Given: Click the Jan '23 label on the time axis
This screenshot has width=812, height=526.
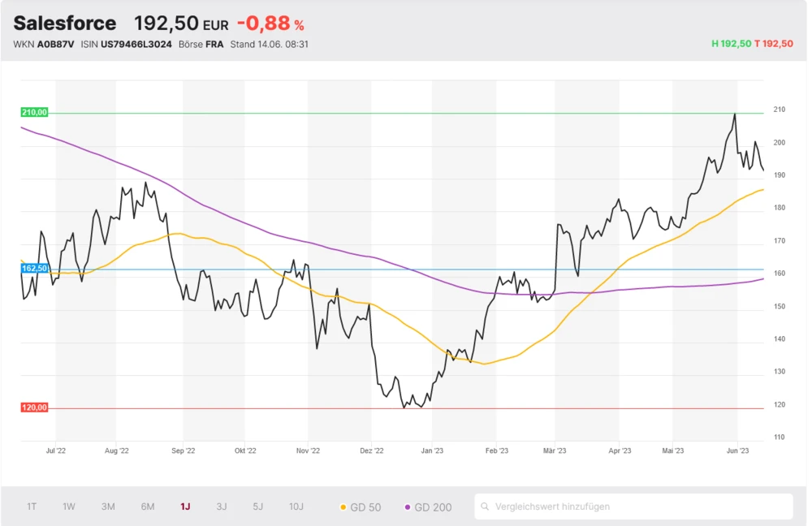Looking at the screenshot, I should pos(432,451).
